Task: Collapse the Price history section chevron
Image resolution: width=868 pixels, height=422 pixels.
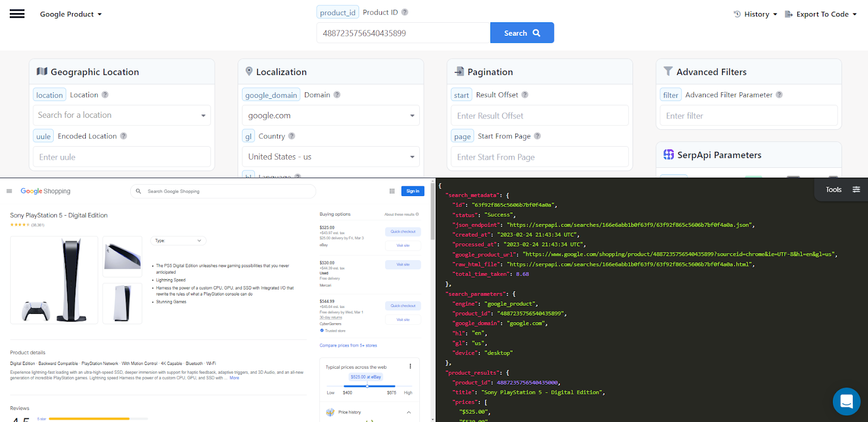Action: pyautogui.click(x=409, y=412)
